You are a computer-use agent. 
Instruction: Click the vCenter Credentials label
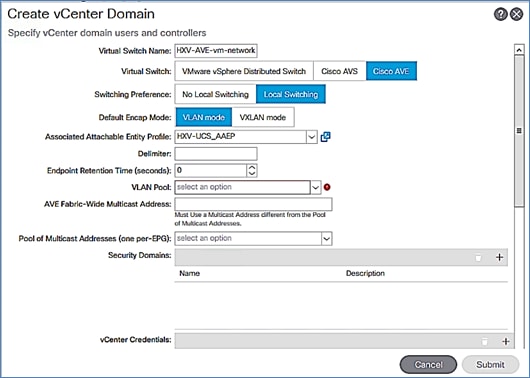click(136, 339)
